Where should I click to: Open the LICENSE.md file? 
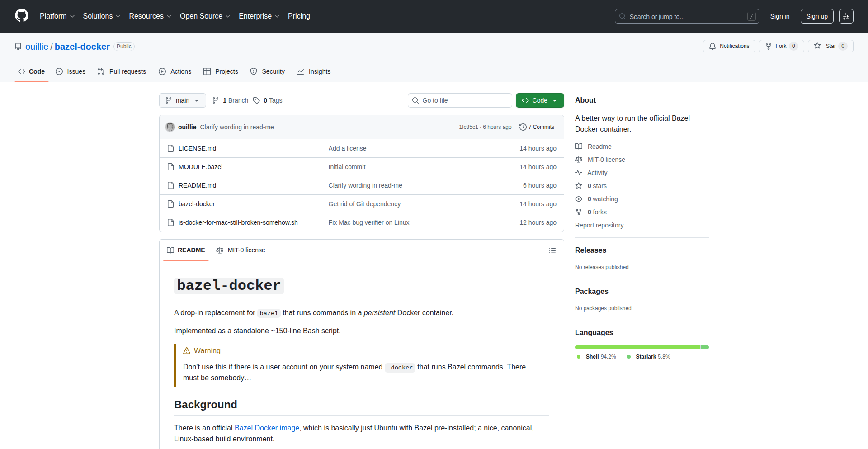tap(197, 148)
